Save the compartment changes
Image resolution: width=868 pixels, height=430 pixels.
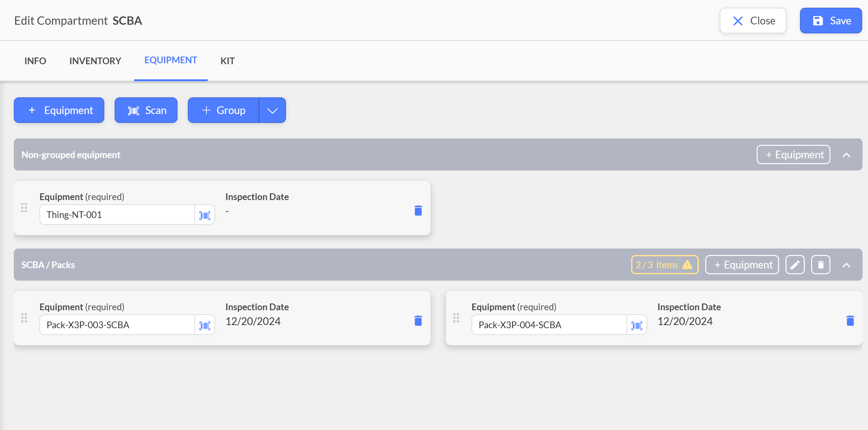point(831,21)
